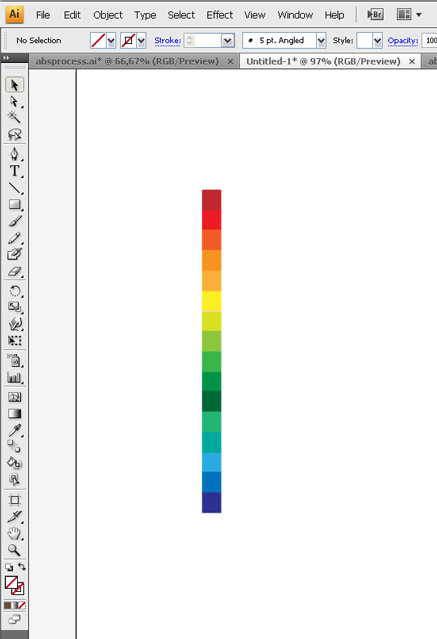Select the Pencil tool
Viewport: 437px width, 639px height.
point(15,238)
